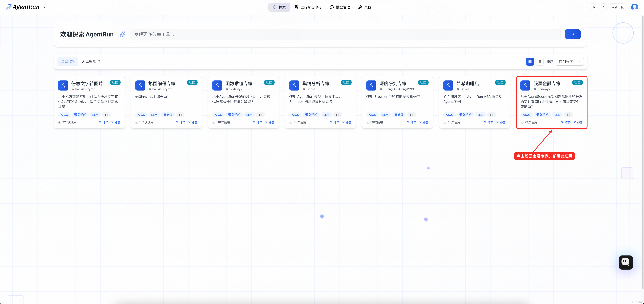Open the 运行时与沙箱 menu
The height and width of the screenshot is (304, 644).
[x=308, y=7]
